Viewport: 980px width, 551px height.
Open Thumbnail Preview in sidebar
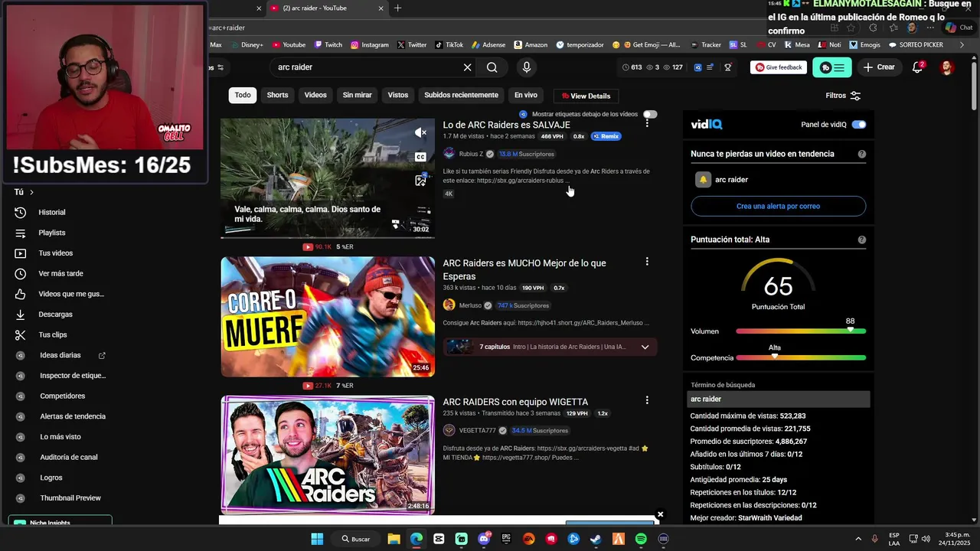[70, 498]
